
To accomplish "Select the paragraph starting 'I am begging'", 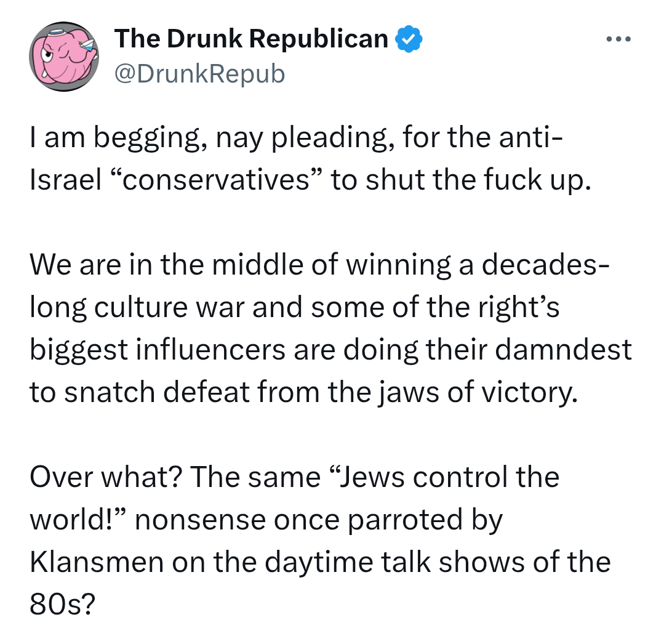I will (310, 158).
